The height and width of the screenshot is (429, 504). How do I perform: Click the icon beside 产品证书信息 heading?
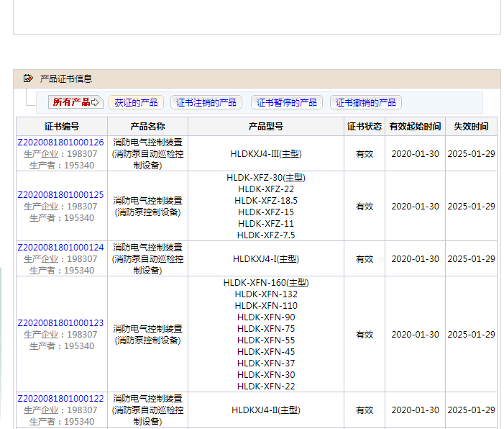point(28,78)
